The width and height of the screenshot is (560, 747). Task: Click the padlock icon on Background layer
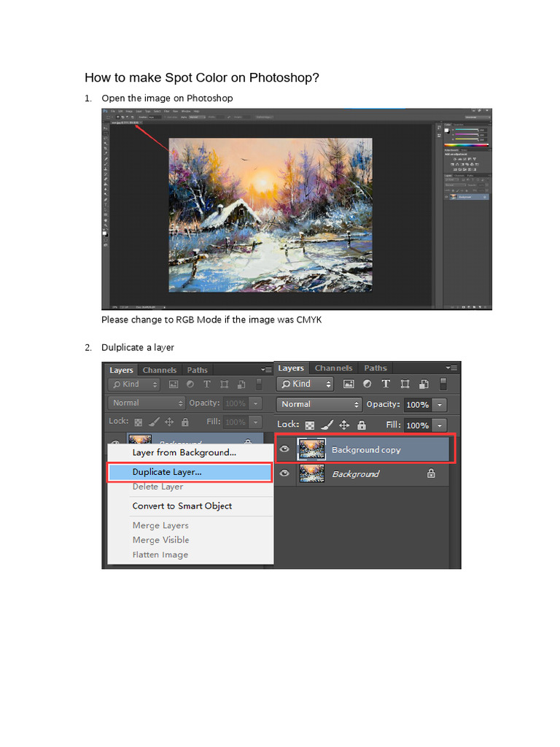point(431,473)
